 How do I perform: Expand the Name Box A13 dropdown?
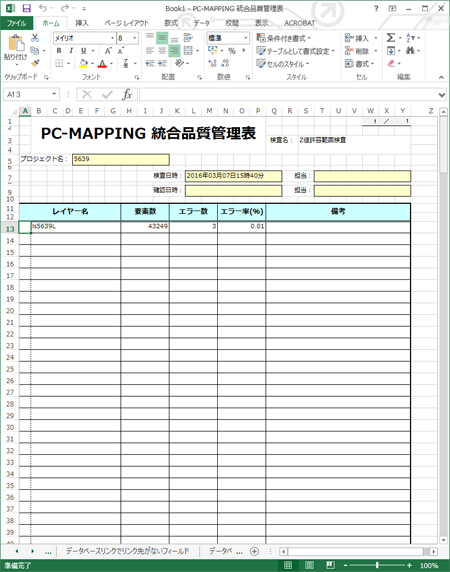54,94
